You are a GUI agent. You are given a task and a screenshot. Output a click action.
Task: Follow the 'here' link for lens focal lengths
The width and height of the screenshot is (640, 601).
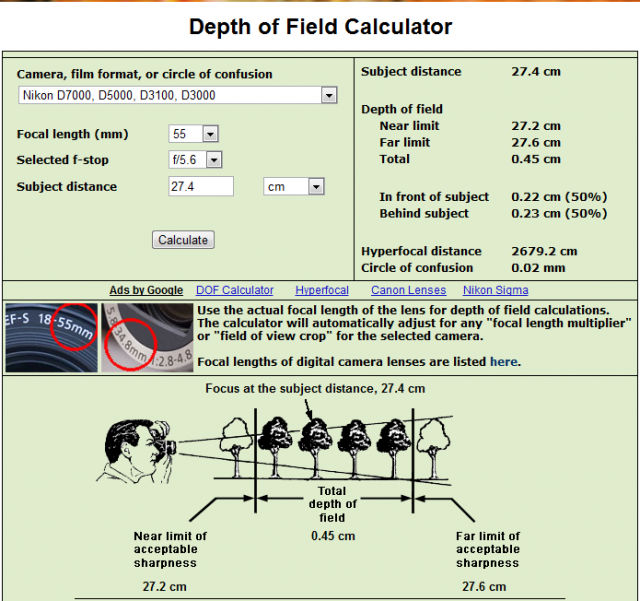pos(504,362)
